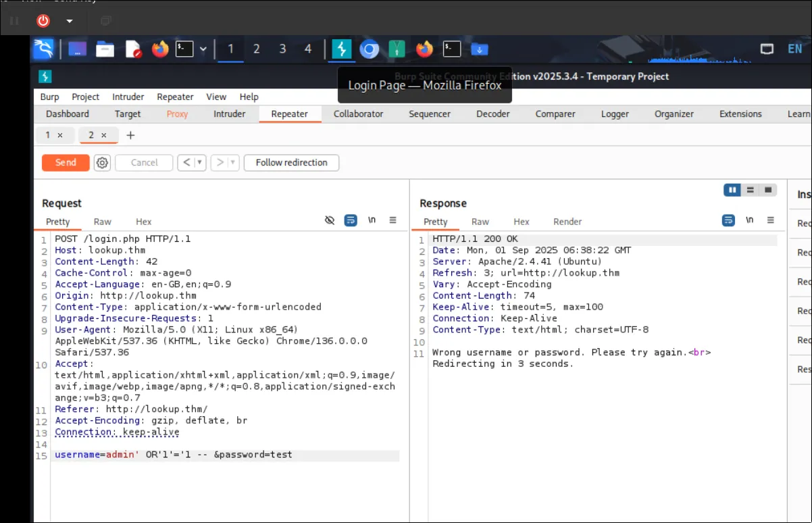
Task: Select the Firefox Login Page taskbar window
Action: [x=424, y=49]
